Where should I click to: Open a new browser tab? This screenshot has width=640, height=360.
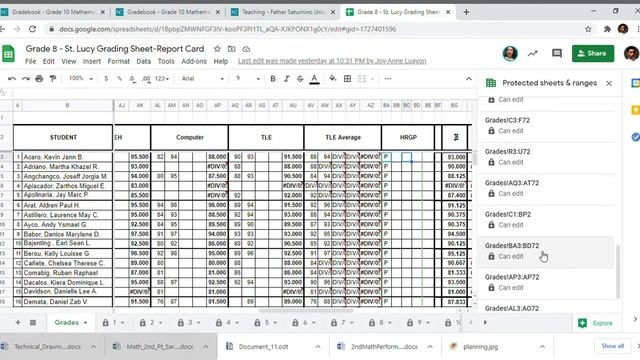[x=466, y=12]
